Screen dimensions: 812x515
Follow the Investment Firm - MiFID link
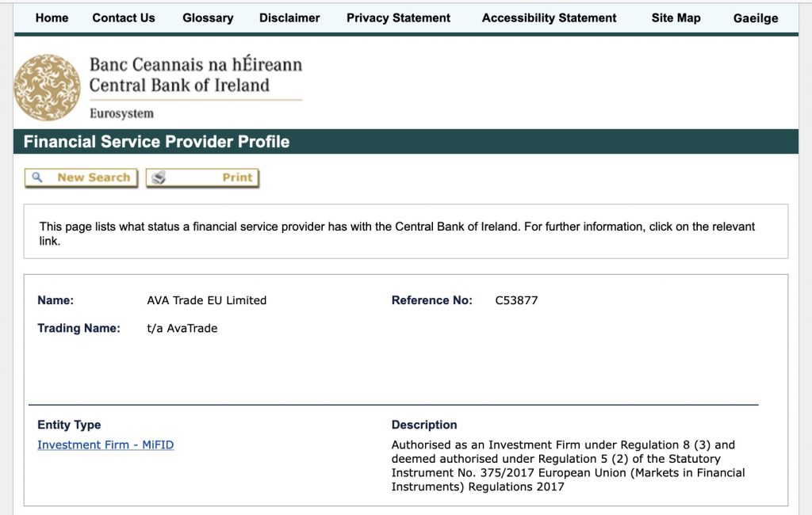tap(105, 444)
